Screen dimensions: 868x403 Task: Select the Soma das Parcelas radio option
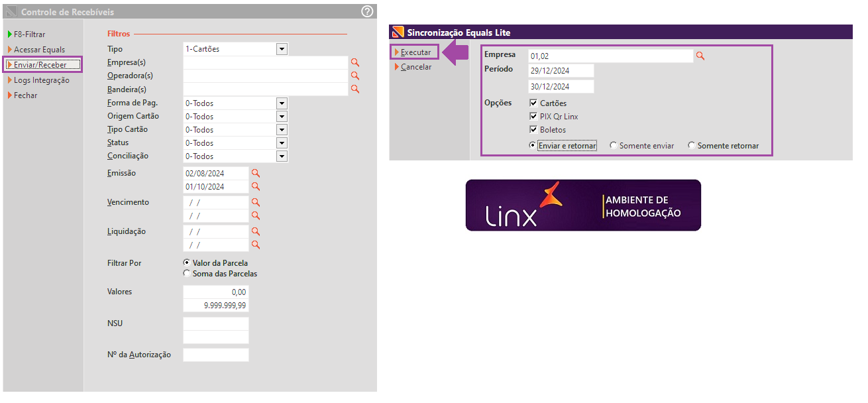pos(187,274)
